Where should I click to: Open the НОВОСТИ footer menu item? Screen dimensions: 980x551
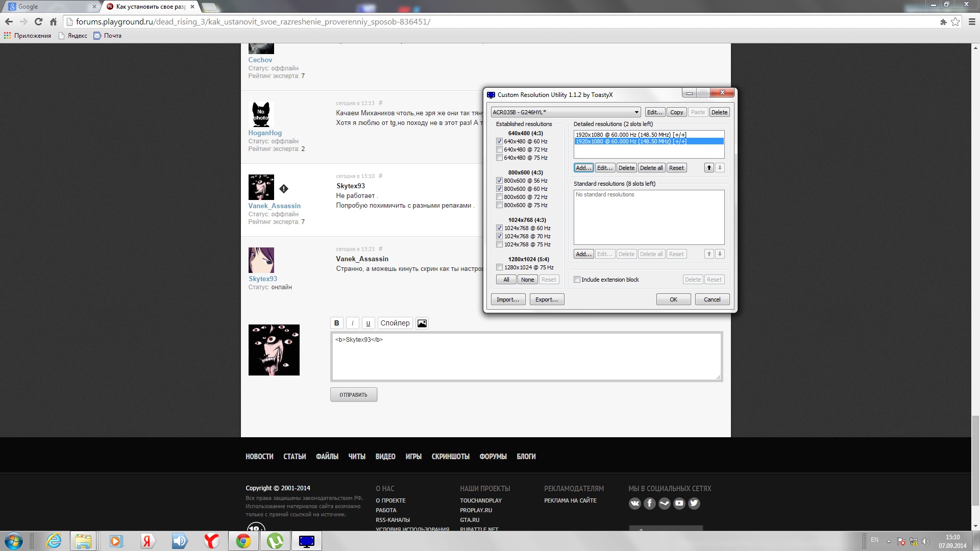[x=259, y=457]
